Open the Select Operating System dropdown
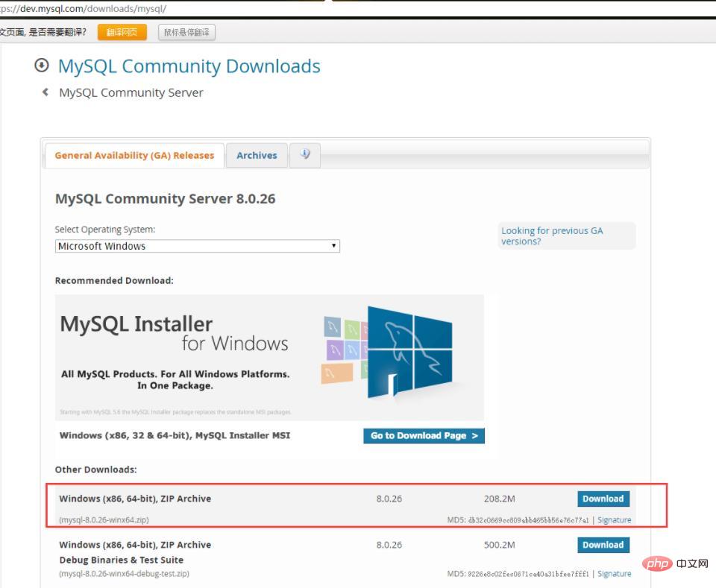The width and height of the screenshot is (716, 588). [197, 246]
